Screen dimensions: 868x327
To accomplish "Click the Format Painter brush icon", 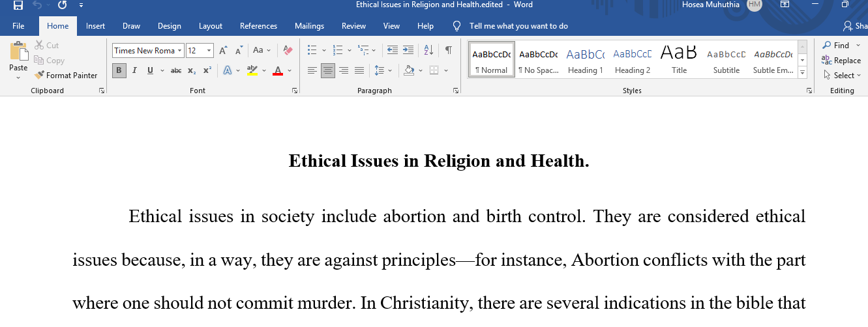I will (40, 76).
